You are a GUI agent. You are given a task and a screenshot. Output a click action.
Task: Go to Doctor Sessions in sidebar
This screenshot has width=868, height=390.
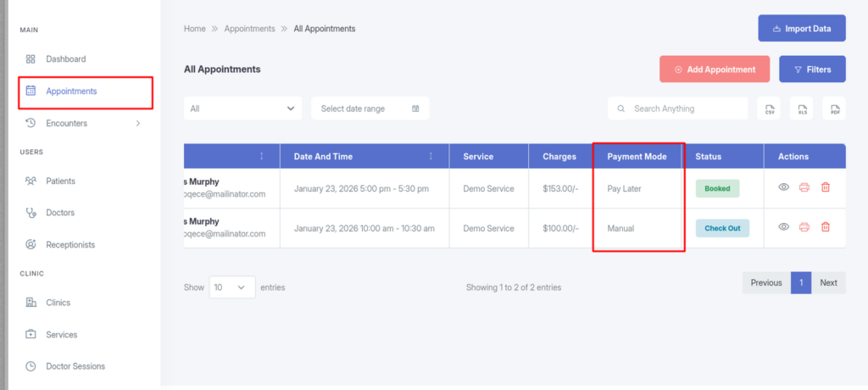point(75,366)
